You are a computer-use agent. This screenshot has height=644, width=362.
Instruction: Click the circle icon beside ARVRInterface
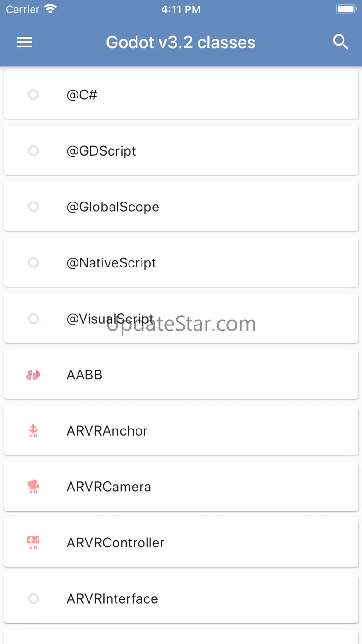pyautogui.click(x=33, y=598)
